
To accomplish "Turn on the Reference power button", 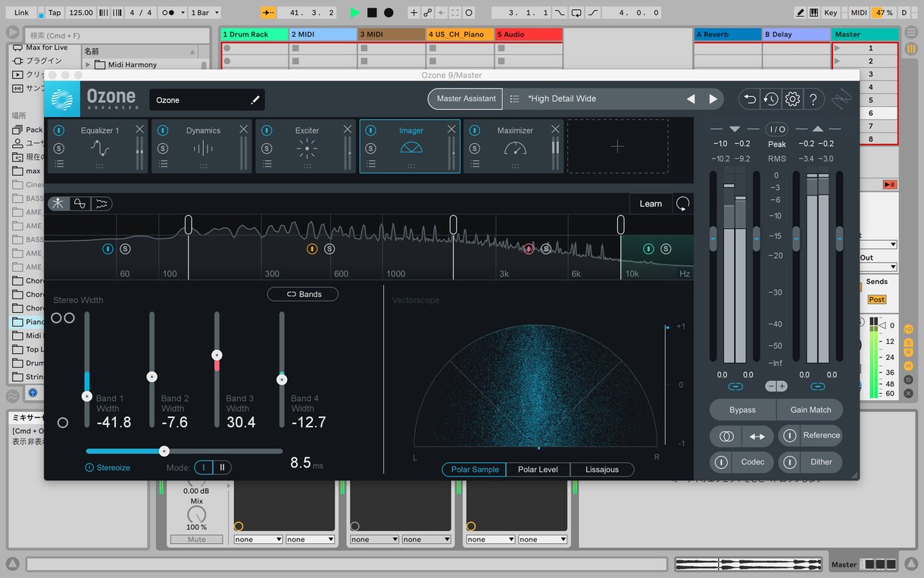I will pyautogui.click(x=789, y=436).
